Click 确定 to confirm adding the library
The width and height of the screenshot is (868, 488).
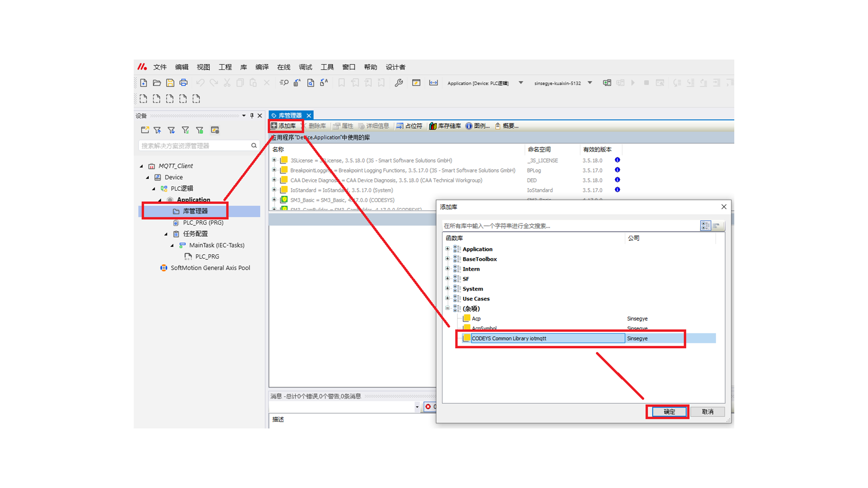[669, 412]
